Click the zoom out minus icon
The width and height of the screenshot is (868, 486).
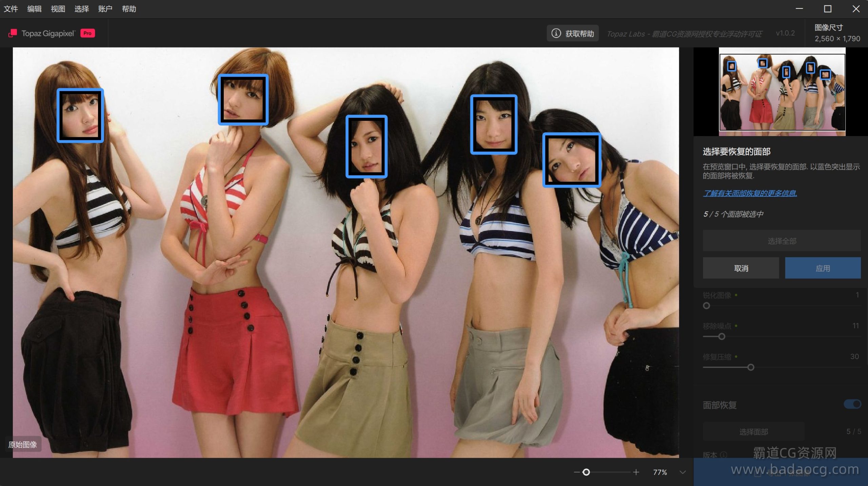(x=576, y=472)
